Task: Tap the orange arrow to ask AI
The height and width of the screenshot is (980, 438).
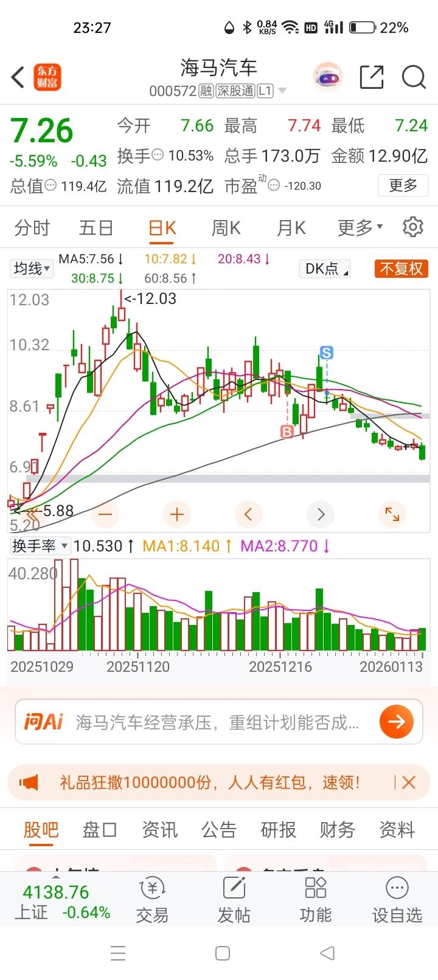Action: (x=397, y=722)
